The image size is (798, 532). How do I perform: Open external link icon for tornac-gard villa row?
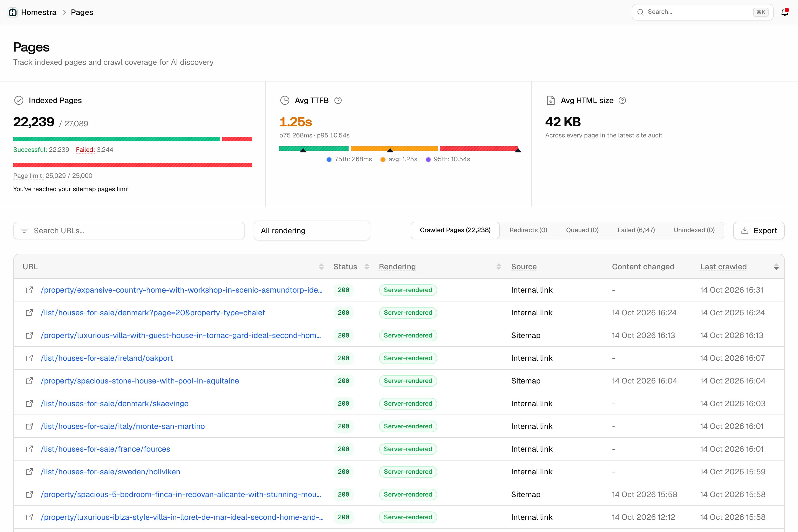click(x=30, y=336)
